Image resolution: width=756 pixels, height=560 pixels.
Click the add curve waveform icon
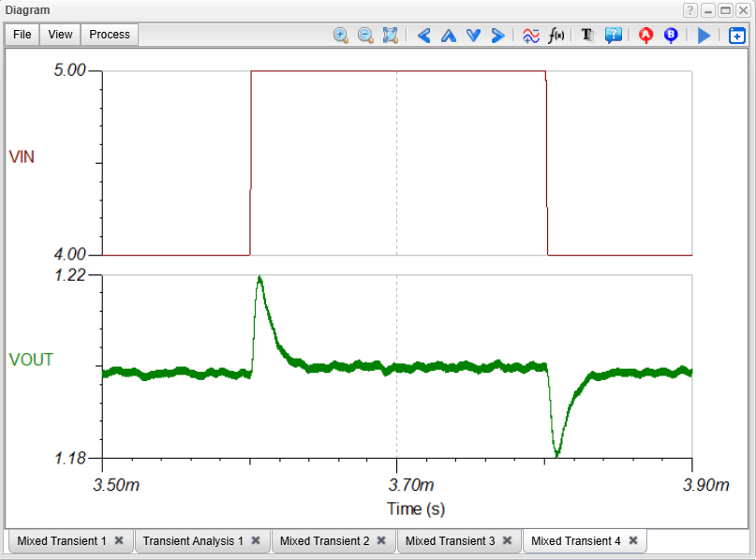[x=530, y=35]
